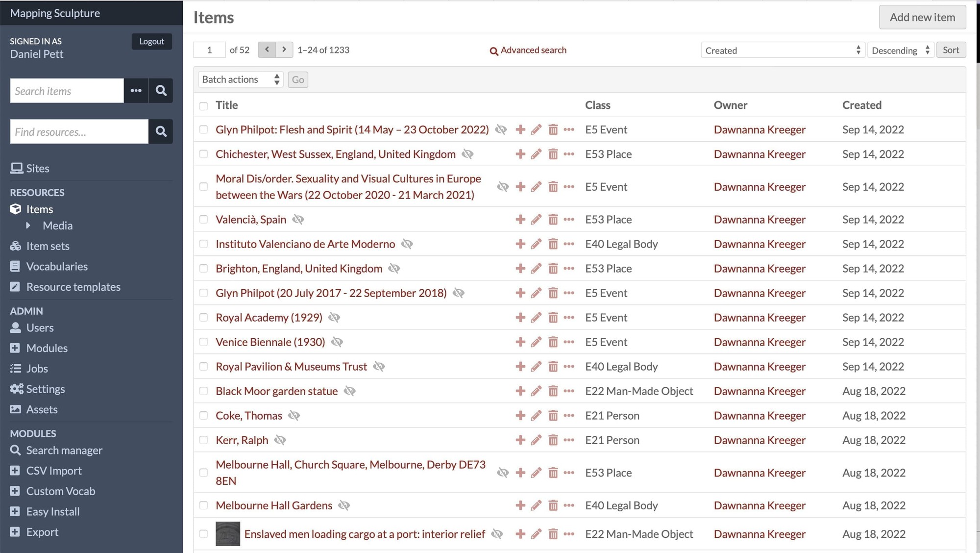The image size is (980, 553).
Task: Toggle visibility icon of Kerr, Ralph item
Action: click(280, 440)
